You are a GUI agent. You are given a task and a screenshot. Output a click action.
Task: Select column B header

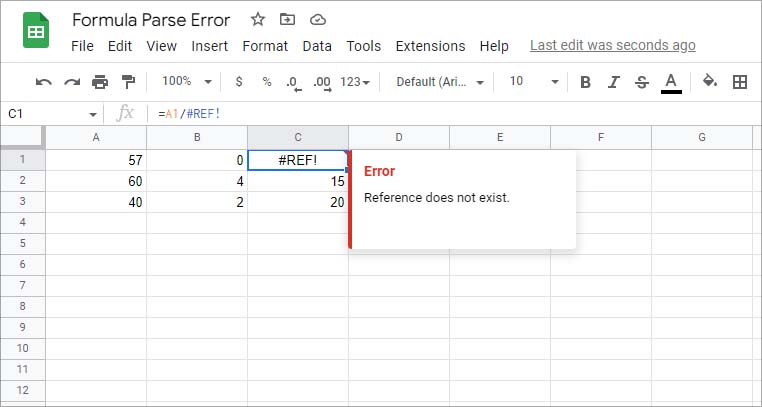coord(197,137)
